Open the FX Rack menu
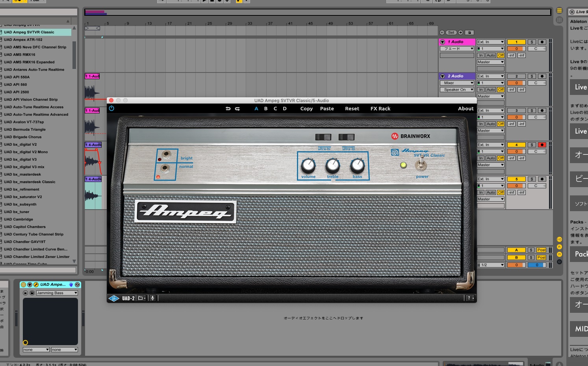Screen dimensions: 588x366 coord(380,109)
